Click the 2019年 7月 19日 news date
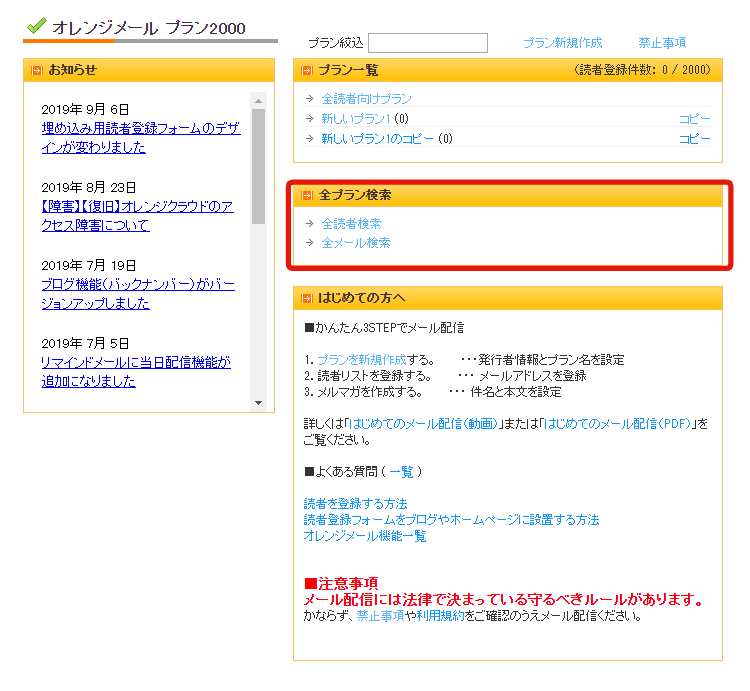Image resolution: width=750 pixels, height=691 pixels. 89,265
